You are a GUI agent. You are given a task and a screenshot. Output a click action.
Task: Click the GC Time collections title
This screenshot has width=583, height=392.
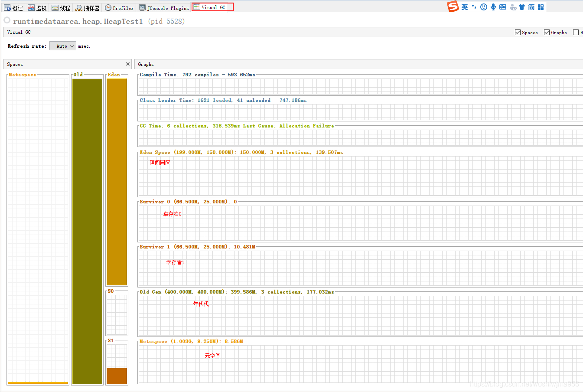[237, 126]
